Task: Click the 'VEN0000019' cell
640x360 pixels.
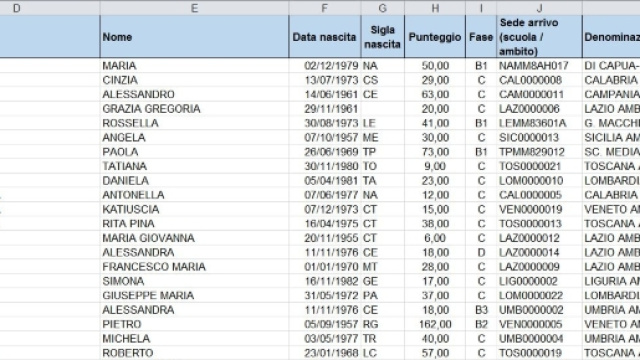Action: 540,209
